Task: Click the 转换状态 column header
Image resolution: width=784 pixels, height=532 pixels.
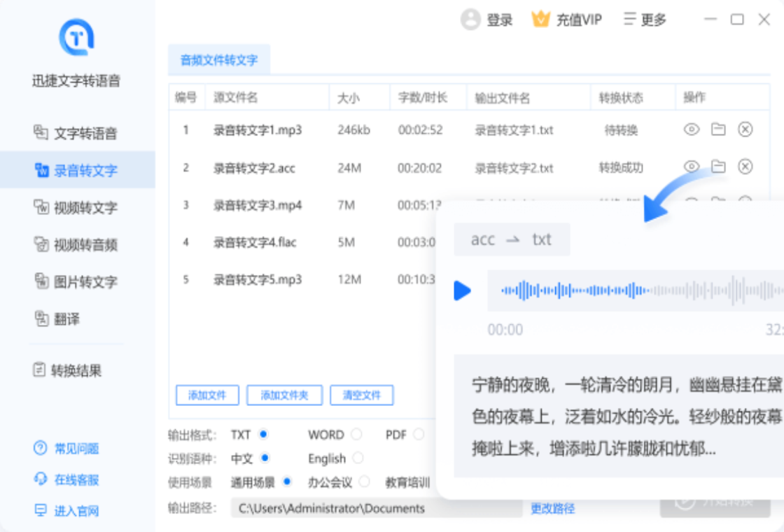Action: coord(621,97)
